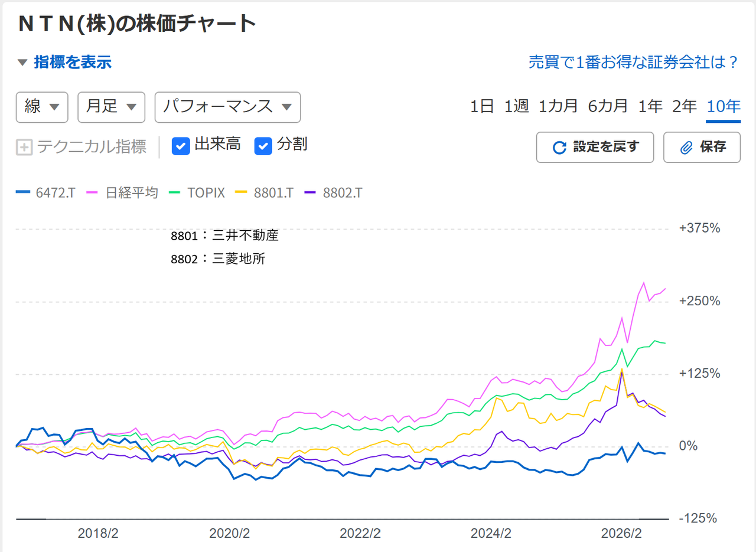Click the 2024/2 date label

(x=491, y=534)
